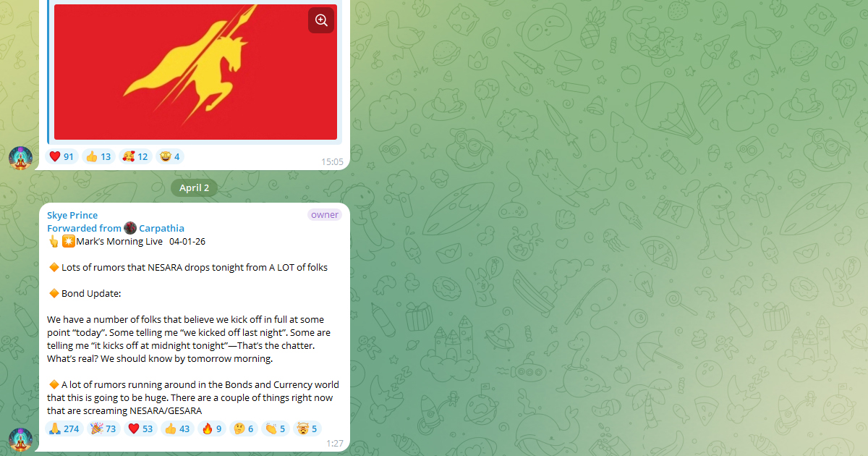Toggle thumbs-up reaction showing 13
This screenshot has width=868, height=456.
click(x=98, y=156)
